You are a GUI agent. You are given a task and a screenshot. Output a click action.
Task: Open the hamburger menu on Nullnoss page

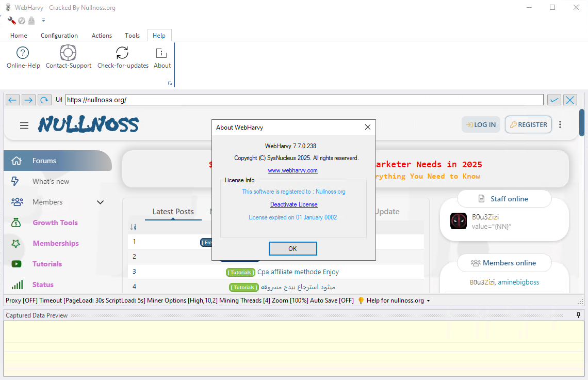pos(24,125)
